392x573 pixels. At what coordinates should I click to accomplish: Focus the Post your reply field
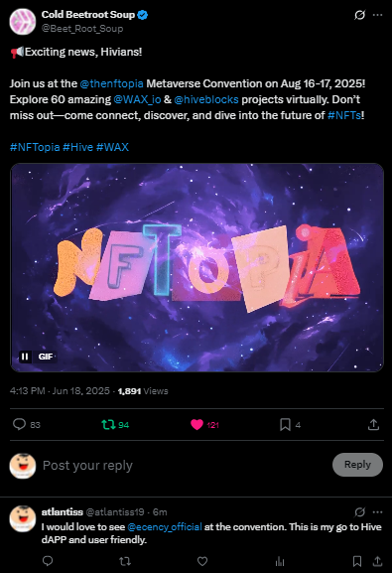(x=185, y=465)
